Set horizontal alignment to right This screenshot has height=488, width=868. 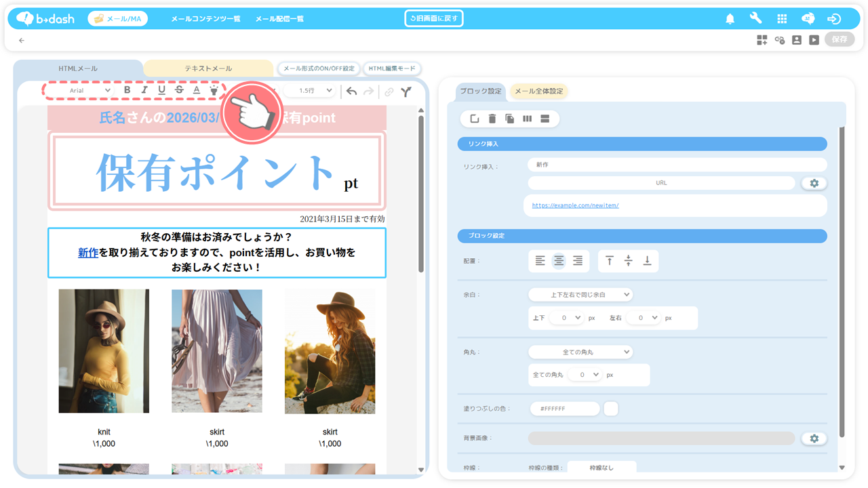[x=578, y=261]
